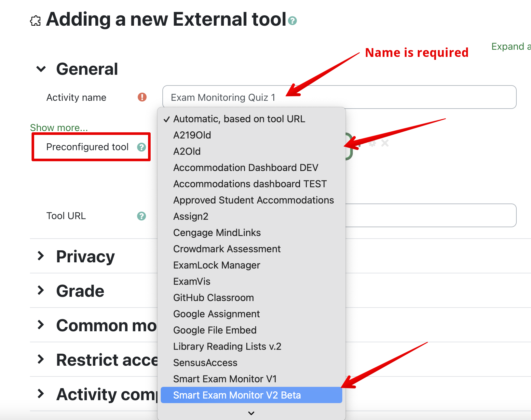This screenshot has width=531, height=420.
Task: Pick Crowdmark Assessment from the dropdown
Action: [227, 249]
